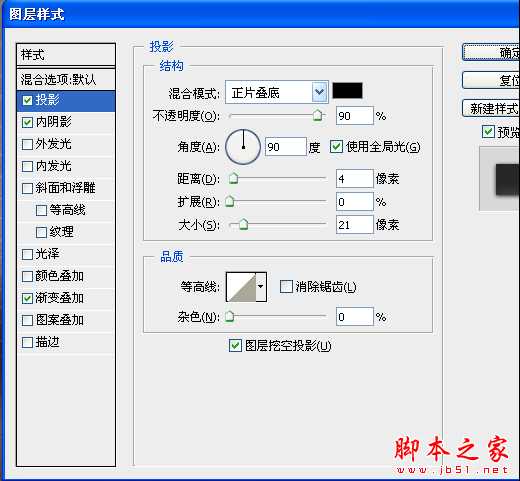The height and width of the screenshot is (481, 520).
Task: Open the 等高线 contour picker arrow
Action: pyautogui.click(x=261, y=287)
